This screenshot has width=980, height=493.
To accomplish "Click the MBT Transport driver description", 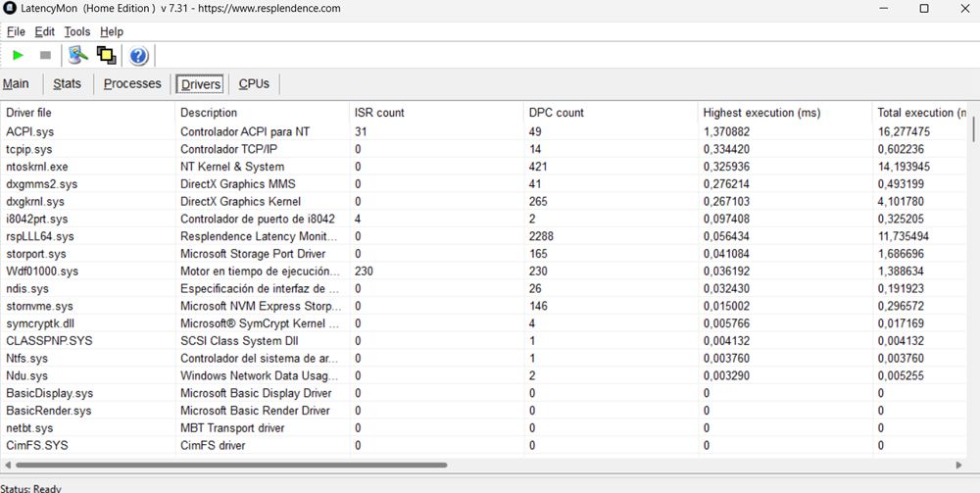I will (232, 428).
